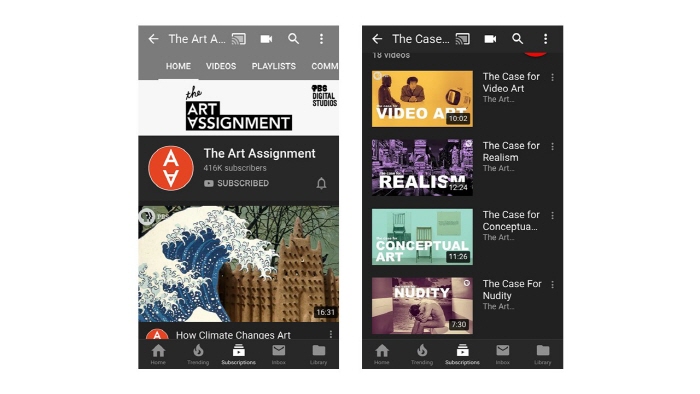This screenshot has width=700, height=394.
Task: Open options for The Case for Realism
Action: tap(553, 146)
